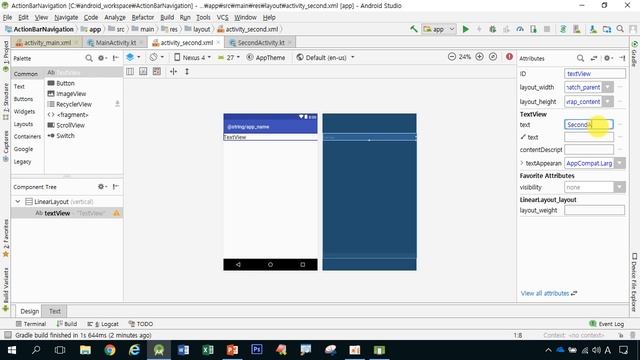Image resolution: width=640 pixels, height=360 pixels.
Task: Open the app run configuration dropdown
Action: click(x=439, y=29)
